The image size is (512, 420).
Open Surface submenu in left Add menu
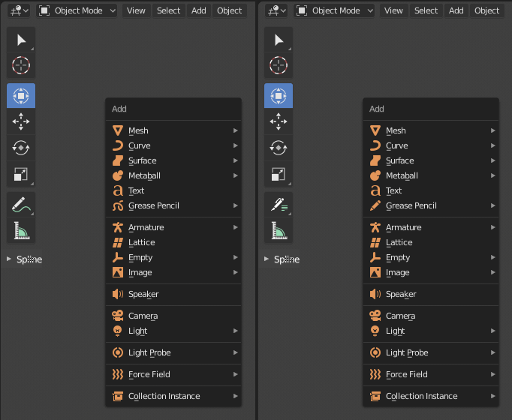(173, 160)
